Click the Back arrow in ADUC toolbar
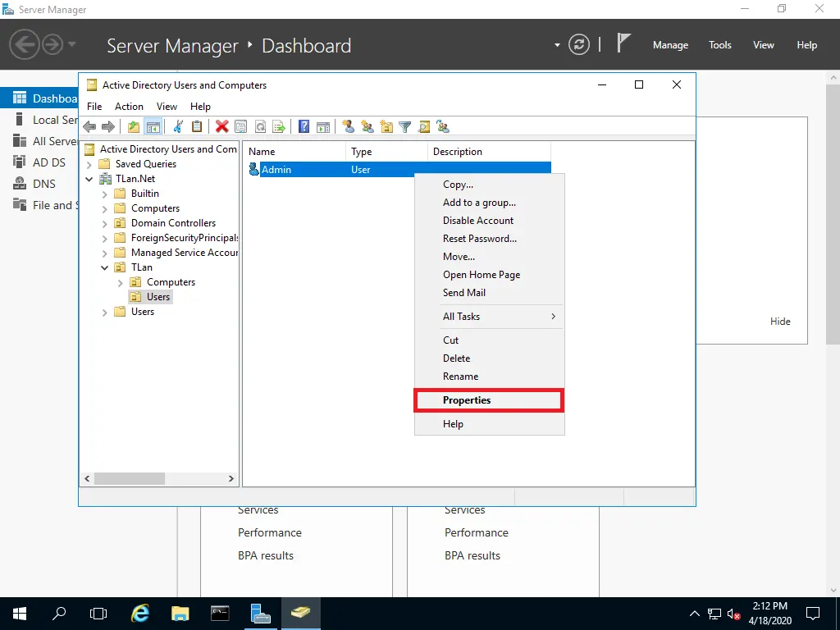Viewport: 840px width, 630px height. point(89,127)
